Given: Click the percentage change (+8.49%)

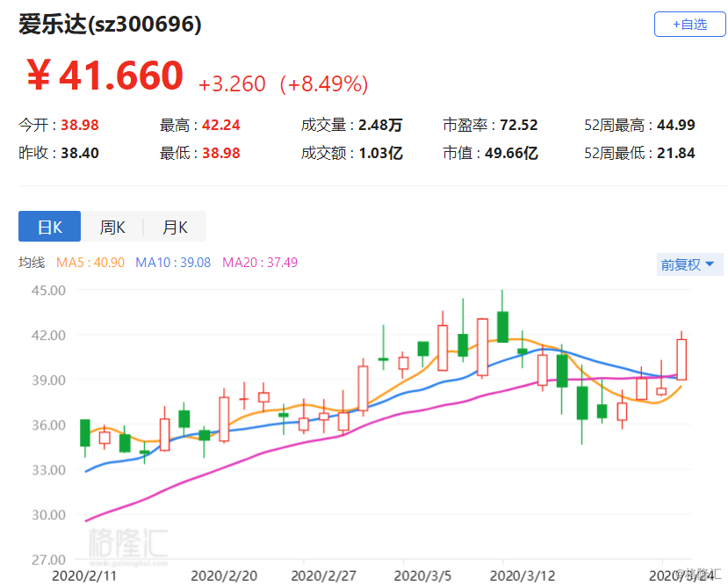Looking at the screenshot, I should pyautogui.click(x=324, y=84).
